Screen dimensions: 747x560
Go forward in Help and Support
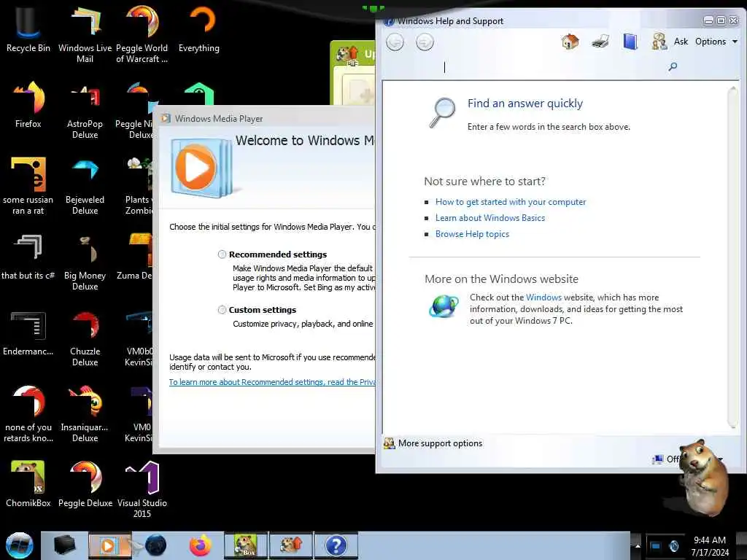pyautogui.click(x=425, y=42)
